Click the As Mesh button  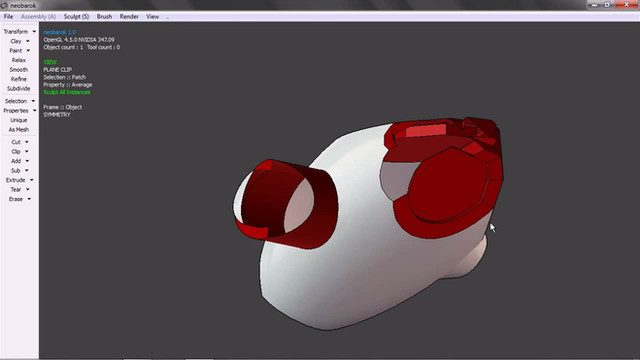tap(19, 130)
